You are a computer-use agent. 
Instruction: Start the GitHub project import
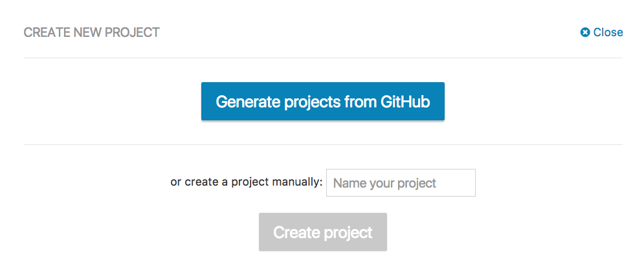pyautogui.click(x=323, y=102)
